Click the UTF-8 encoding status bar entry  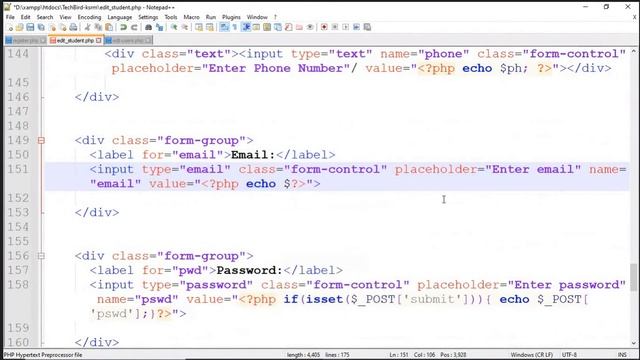(569, 355)
